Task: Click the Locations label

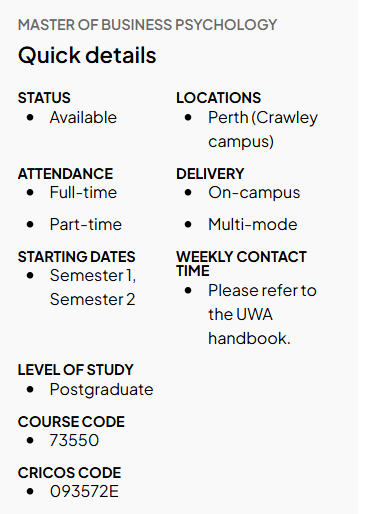Action: click(x=218, y=98)
